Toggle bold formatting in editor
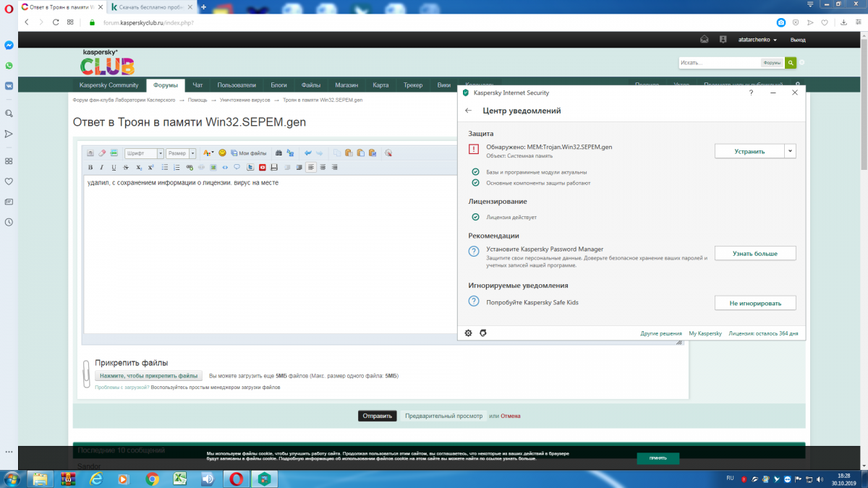 click(90, 168)
